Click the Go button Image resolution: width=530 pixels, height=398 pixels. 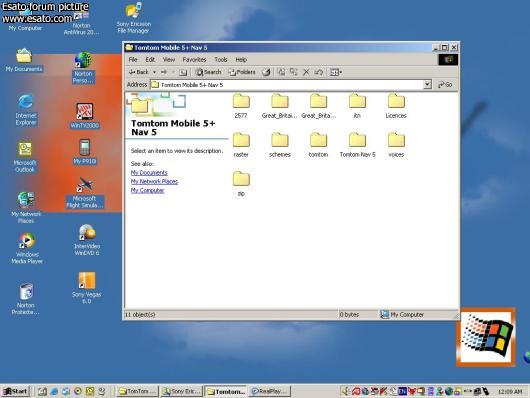pos(445,85)
